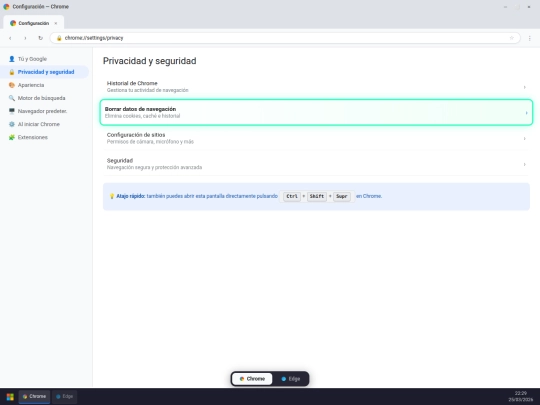Expand Seguridad row chevron
The width and height of the screenshot is (540, 405).
tap(525, 164)
